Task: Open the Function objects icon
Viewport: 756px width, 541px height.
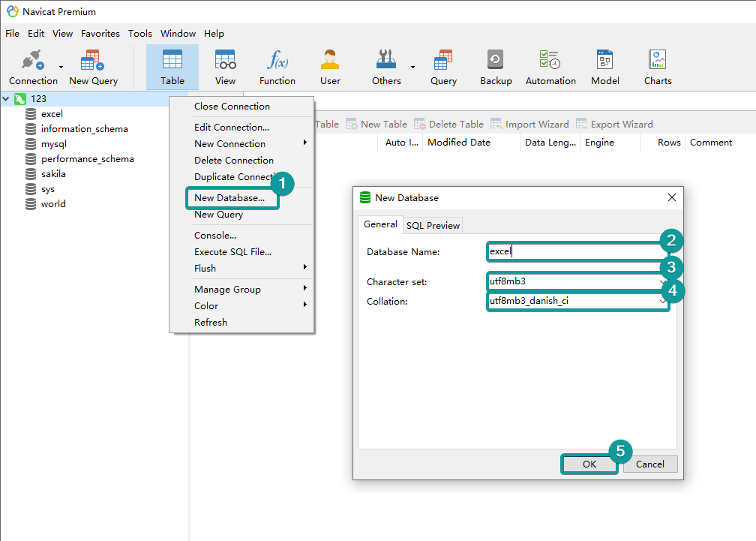Action: tap(277, 67)
